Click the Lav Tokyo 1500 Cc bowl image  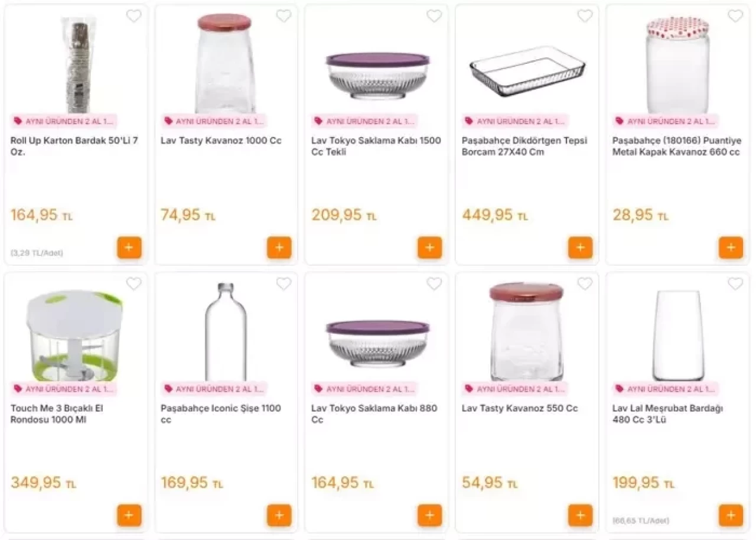pyautogui.click(x=377, y=75)
